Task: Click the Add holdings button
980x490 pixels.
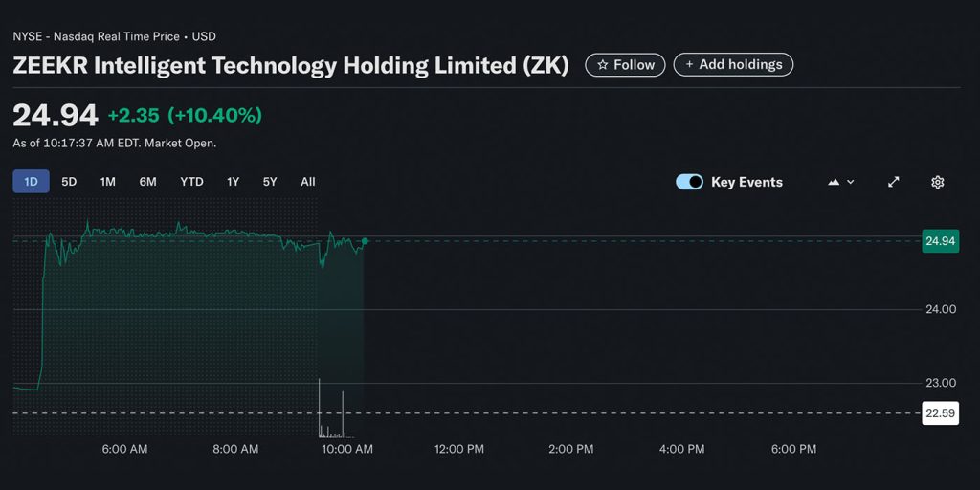Action: pos(733,65)
